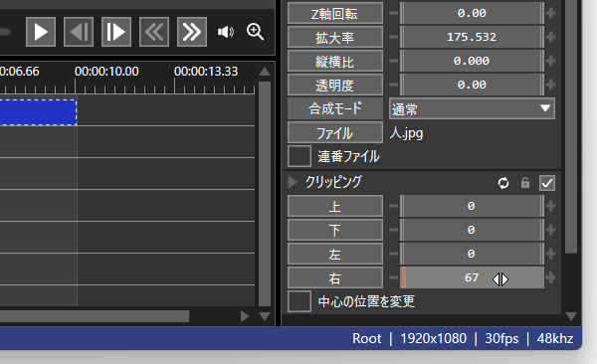Increase 右 clipping with the plus button
The height and width of the screenshot is (364, 597).
tap(550, 277)
